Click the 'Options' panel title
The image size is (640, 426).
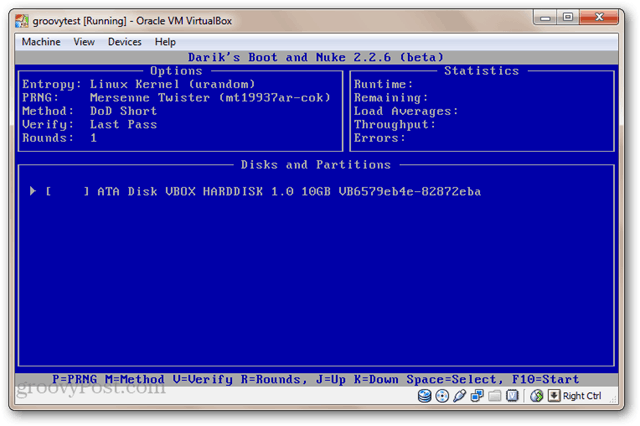pyautogui.click(x=176, y=71)
